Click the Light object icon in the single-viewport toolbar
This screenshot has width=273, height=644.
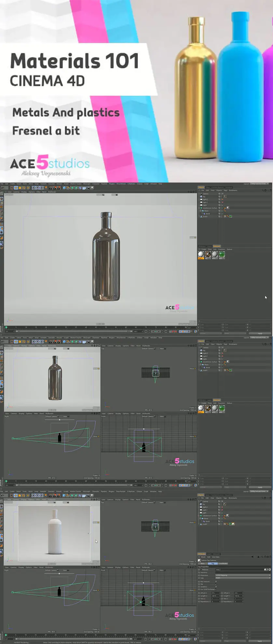click(x=92, y=188)
